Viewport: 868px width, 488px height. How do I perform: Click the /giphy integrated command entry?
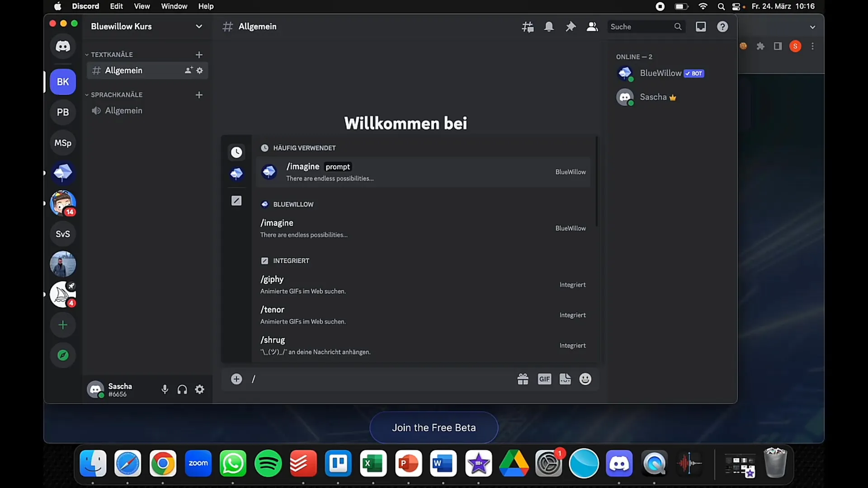(423, 284)
